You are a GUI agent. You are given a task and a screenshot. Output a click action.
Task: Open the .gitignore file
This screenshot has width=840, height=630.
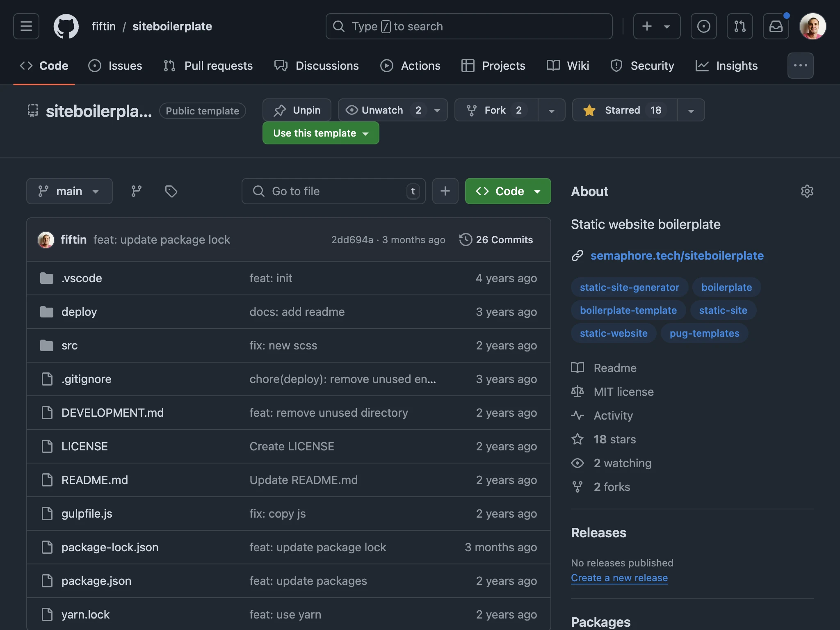coord(87,379)
